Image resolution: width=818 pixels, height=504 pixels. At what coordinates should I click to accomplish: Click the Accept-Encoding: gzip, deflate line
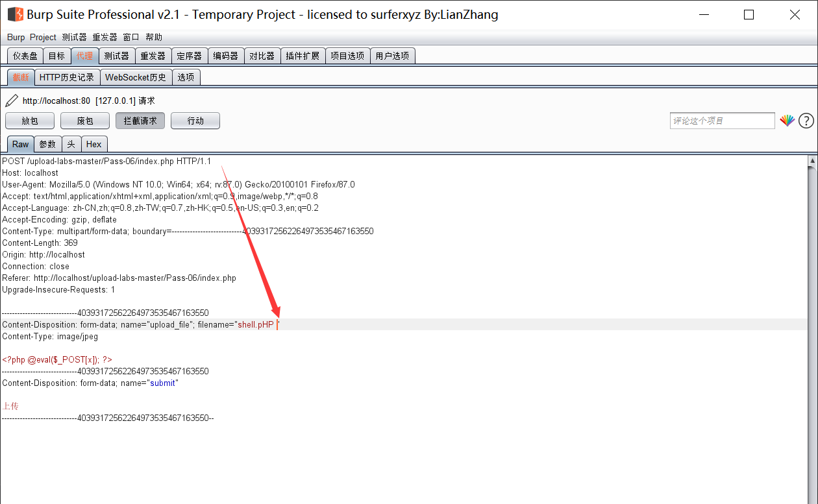pos(59,219)
